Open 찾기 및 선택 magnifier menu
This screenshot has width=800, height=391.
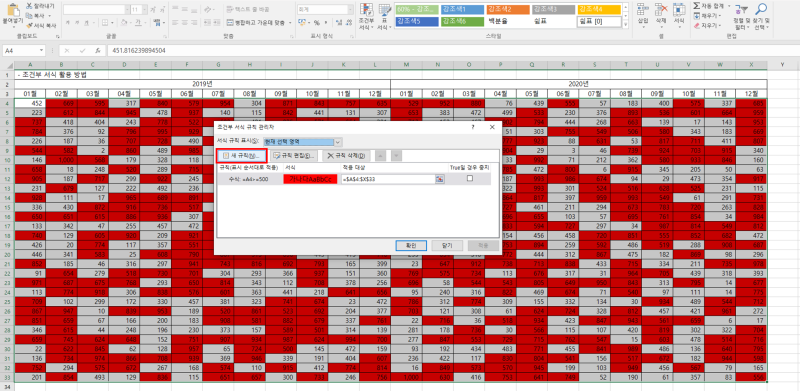(761, 17)
